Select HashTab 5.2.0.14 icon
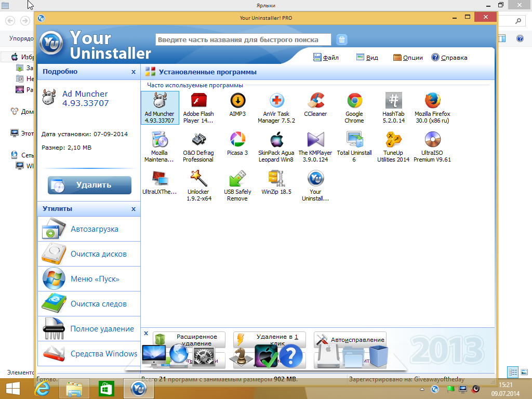 coord(394,108)
